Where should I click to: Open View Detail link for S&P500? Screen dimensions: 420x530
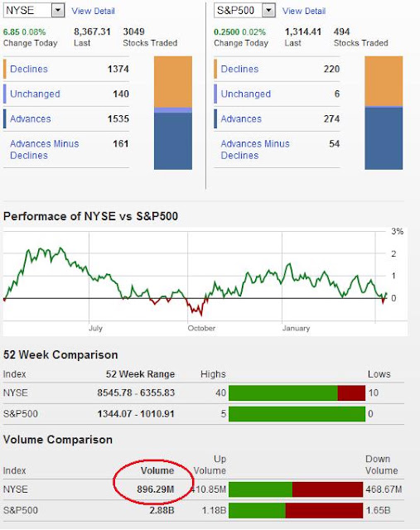pos(304,11)
